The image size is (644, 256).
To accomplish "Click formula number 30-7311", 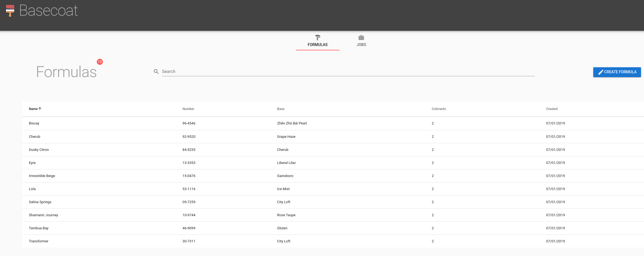I will (x=189, y=241).
